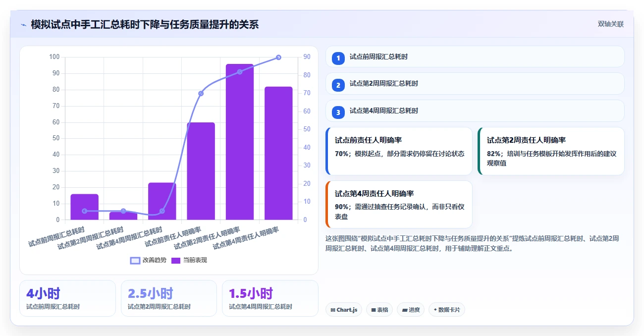Image resolution: width=644 pixels, height=336 pixels.
Task: Click the chart title heading text
Action: point(145,24)
